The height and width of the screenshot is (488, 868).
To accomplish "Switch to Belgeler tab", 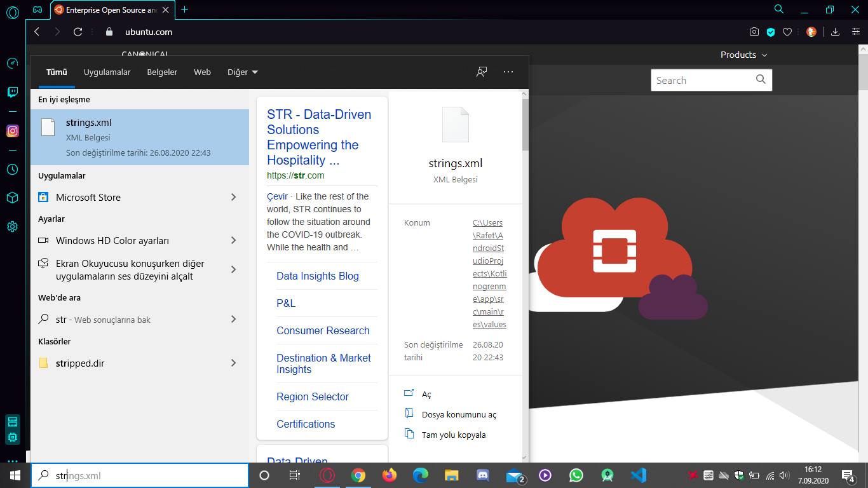I will [162, 72].
